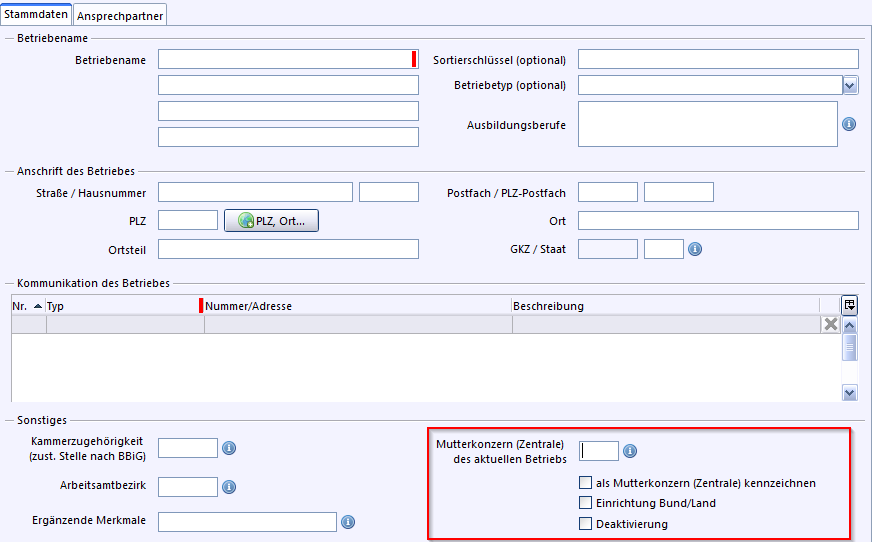Click the first Betriebename input field
The width and height of the screenshot is (872, 542).
point(285,60)
